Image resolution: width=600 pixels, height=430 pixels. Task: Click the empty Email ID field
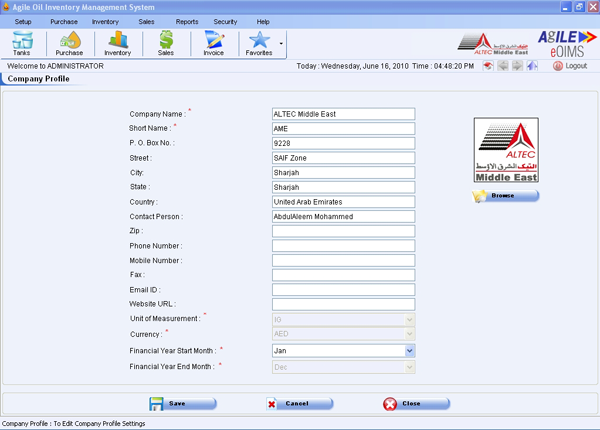click(343, 290)
